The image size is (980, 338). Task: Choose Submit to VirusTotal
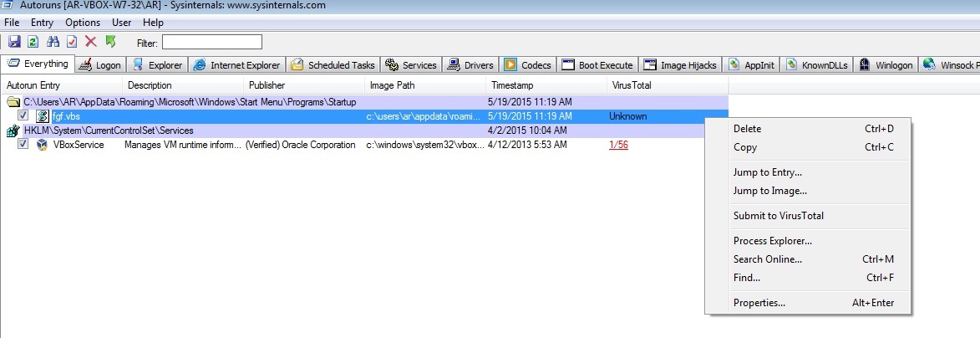click(808, 216)
